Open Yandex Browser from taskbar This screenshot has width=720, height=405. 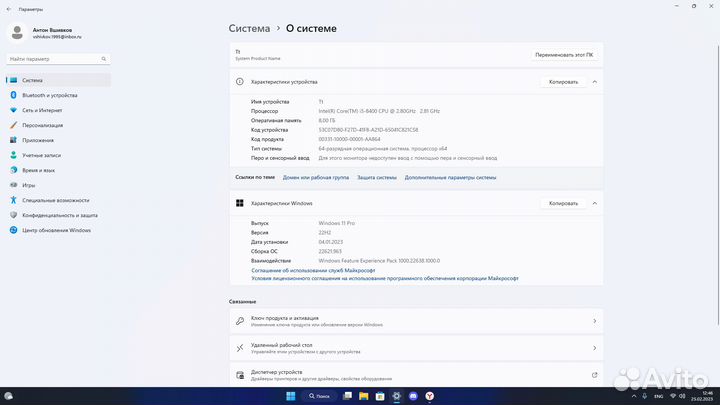pyautogui.click(x=430, y=396)
